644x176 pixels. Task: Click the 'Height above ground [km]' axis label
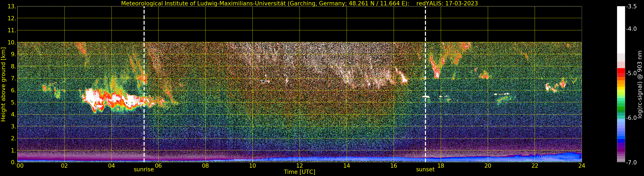pos(3,84)
